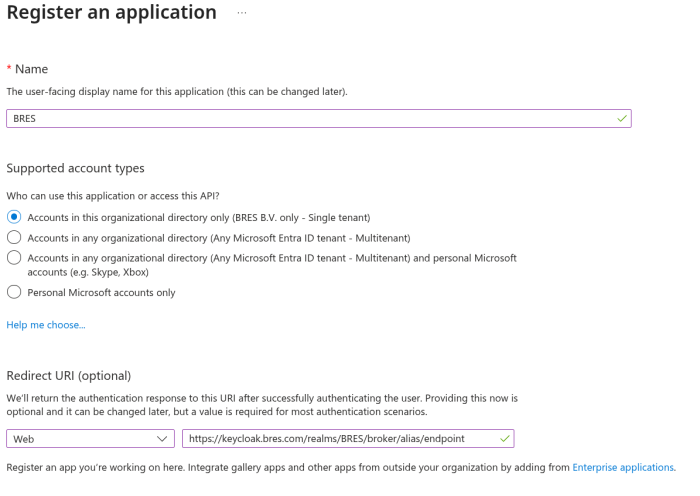The height and width of the screenshot is (496, 700).
Task: Click the Register an application heading
Action: [x=112, y=12]
